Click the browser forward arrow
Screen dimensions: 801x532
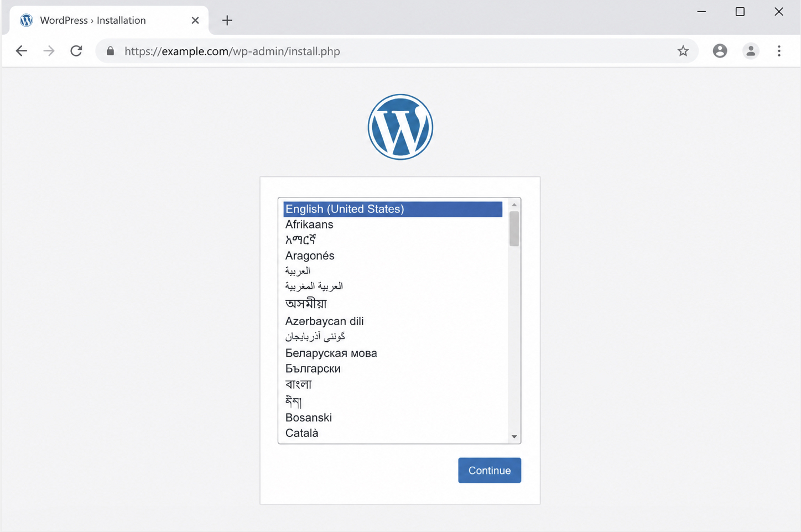49,51
